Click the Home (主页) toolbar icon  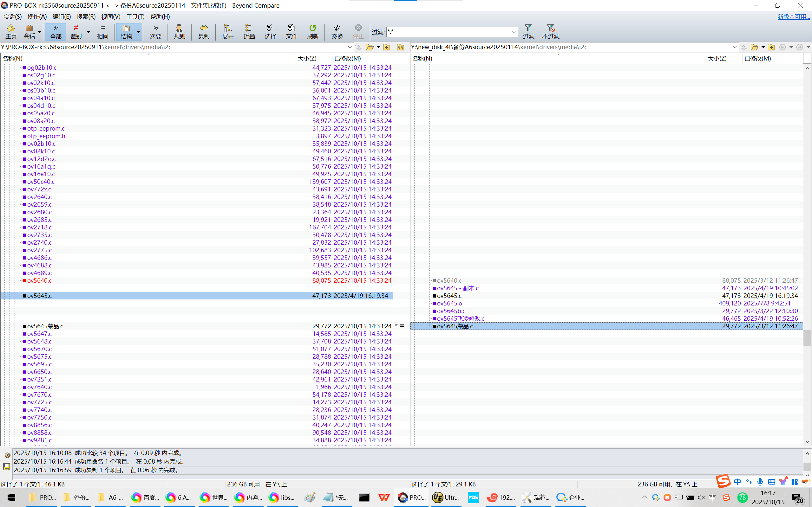tap(11, 31)
